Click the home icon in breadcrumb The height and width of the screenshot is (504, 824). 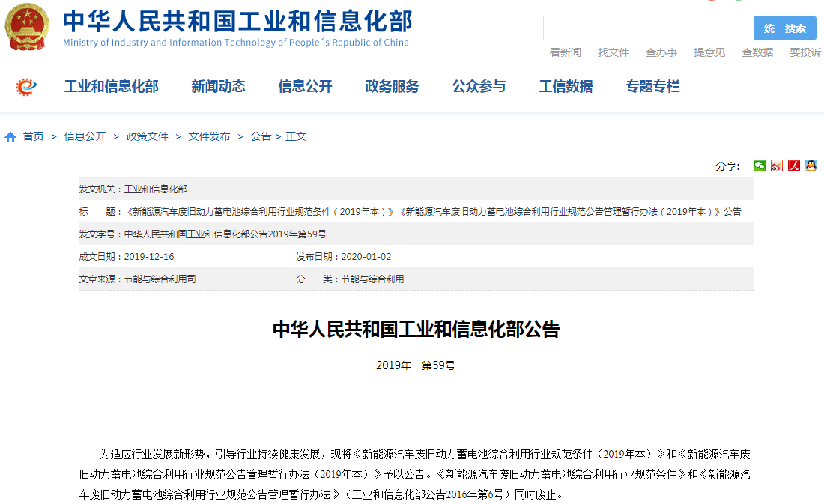10,136
